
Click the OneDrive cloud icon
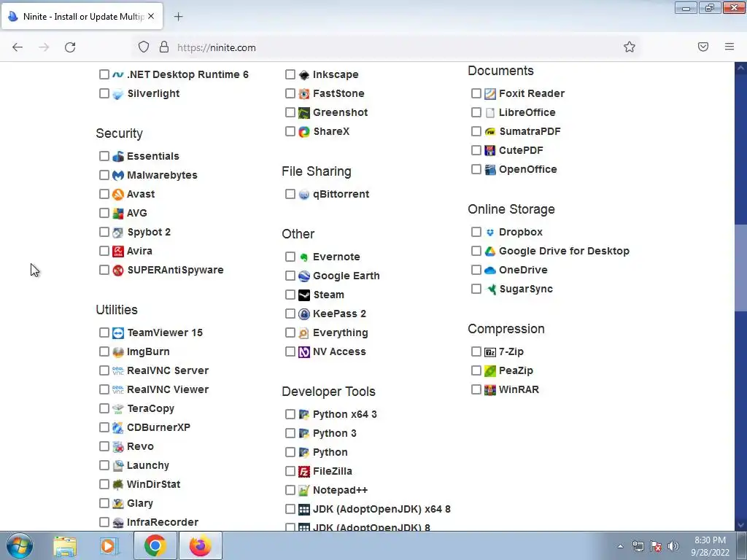(490, 270)
